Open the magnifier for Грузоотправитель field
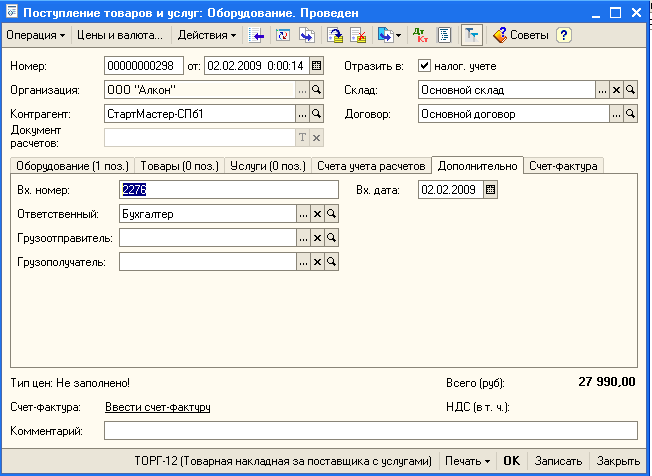The image size is (652, 476). click(x=331, y=238)
